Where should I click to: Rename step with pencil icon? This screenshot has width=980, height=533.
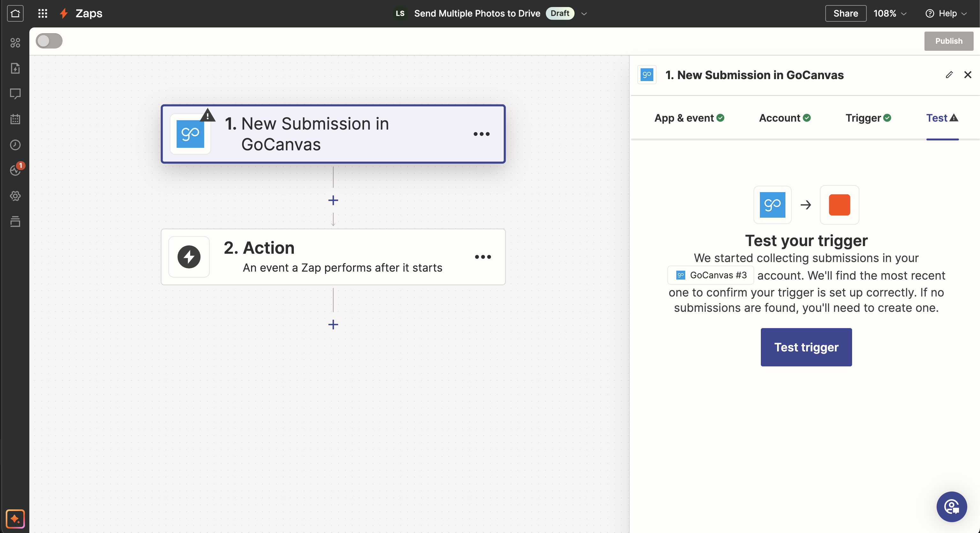click(949, 75)
